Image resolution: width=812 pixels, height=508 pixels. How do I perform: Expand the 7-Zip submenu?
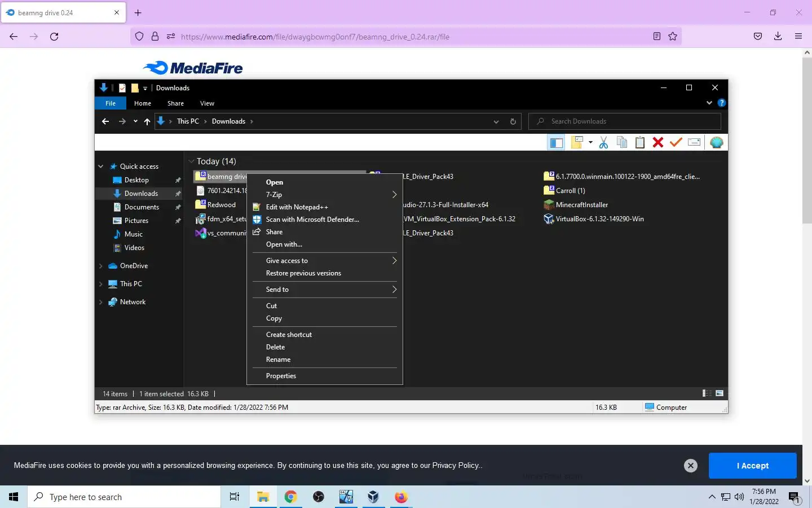pos(394,195)
